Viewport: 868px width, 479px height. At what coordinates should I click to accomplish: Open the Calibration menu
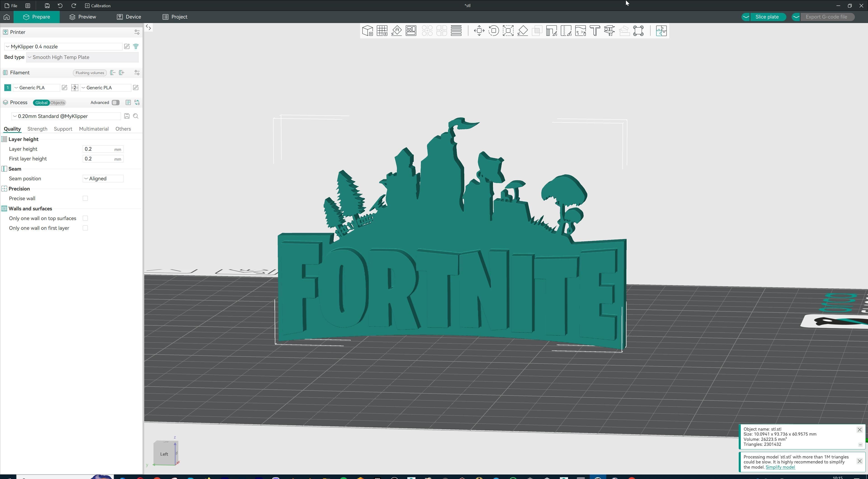tap(98, 6)
